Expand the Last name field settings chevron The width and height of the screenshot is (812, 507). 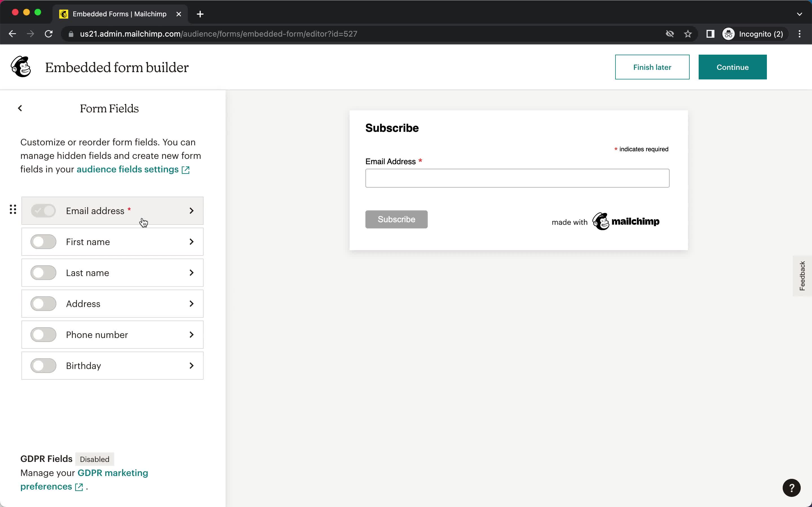[x=191, y=273]
